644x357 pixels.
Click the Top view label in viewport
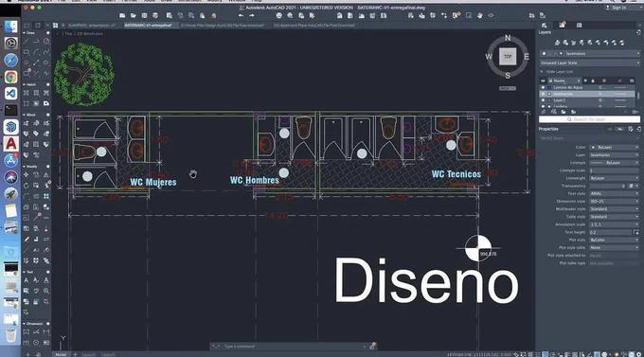[68, 34]
